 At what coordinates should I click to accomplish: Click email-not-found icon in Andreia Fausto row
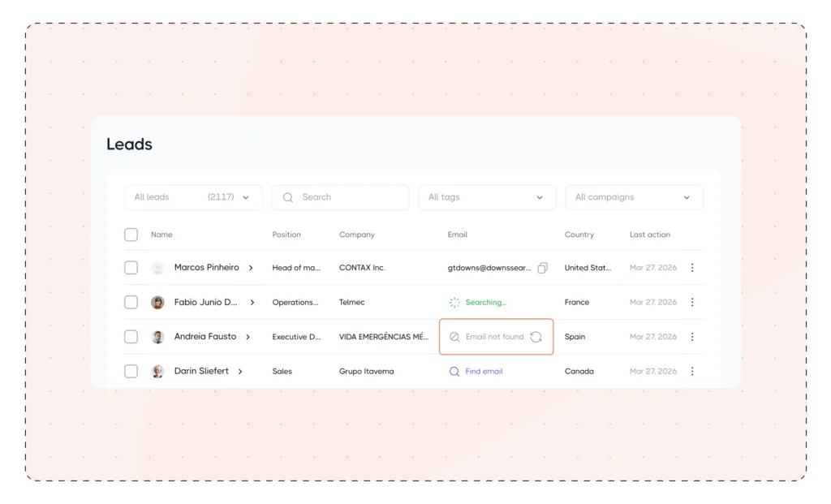(454, 337)
